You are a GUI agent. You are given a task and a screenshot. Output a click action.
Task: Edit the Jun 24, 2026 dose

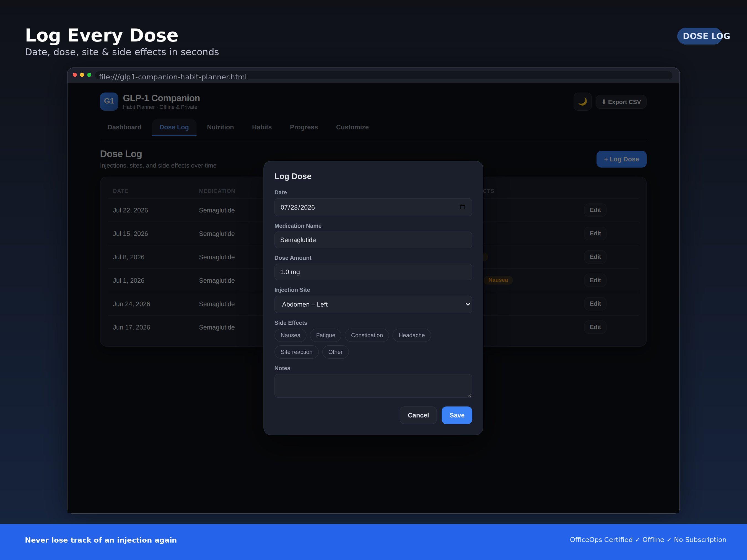click(x=595, y=303)
